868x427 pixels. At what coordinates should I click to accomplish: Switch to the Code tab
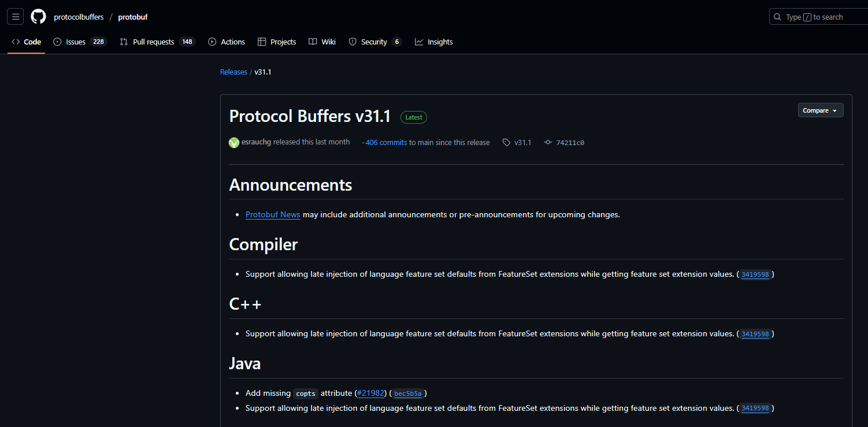26,42
